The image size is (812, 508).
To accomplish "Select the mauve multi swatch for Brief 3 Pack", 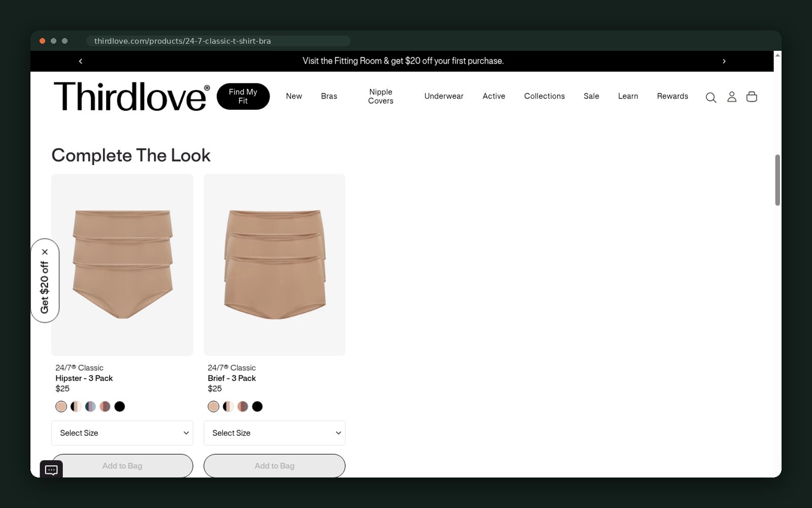I will tap(243, 406).
